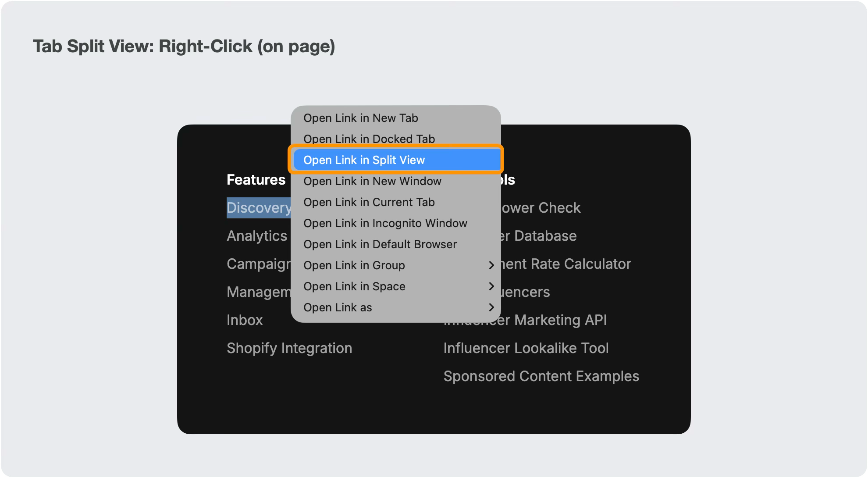Choose Open Link in Default Browser
Image resolution: width=868 pixels, height=478 pixels.
tap(380, 244)
